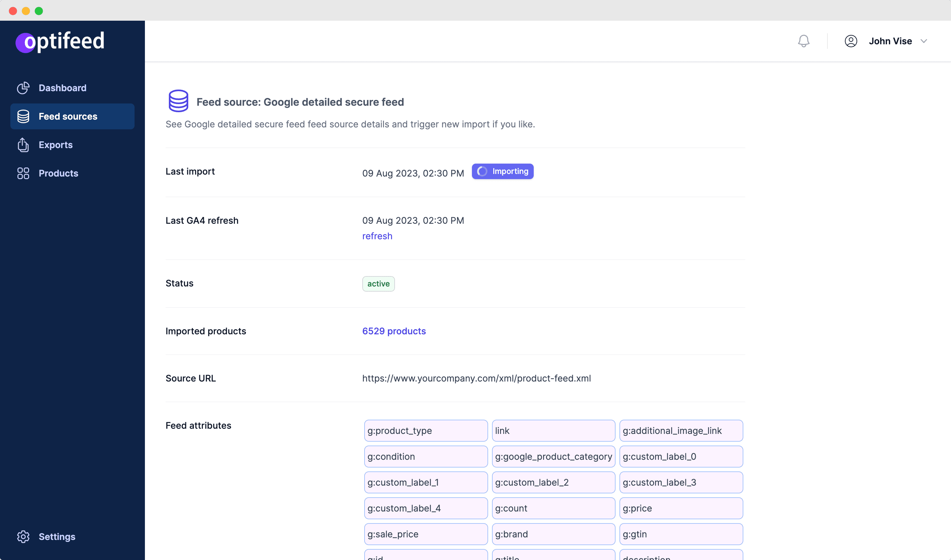Open the John Vise user menu
Screen dimensions: 951x560
pos(890,41)
